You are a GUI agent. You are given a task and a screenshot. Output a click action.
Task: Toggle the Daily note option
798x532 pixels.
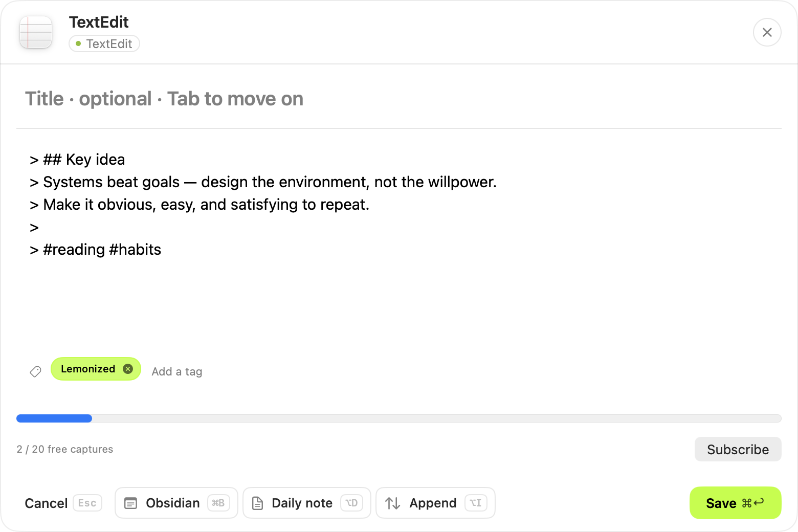click(307, 503)
